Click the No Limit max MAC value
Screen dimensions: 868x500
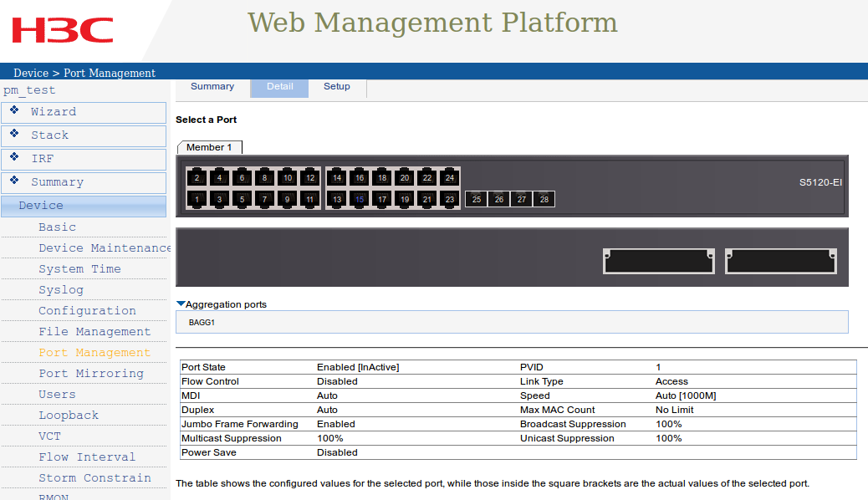tap(675, 411)
